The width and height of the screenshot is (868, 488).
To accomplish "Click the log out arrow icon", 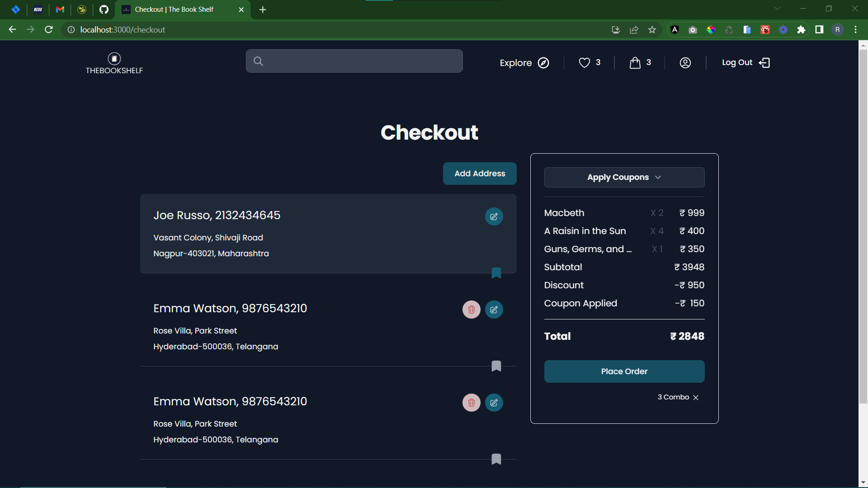I will pyautogui.click(x=764, y=63).
